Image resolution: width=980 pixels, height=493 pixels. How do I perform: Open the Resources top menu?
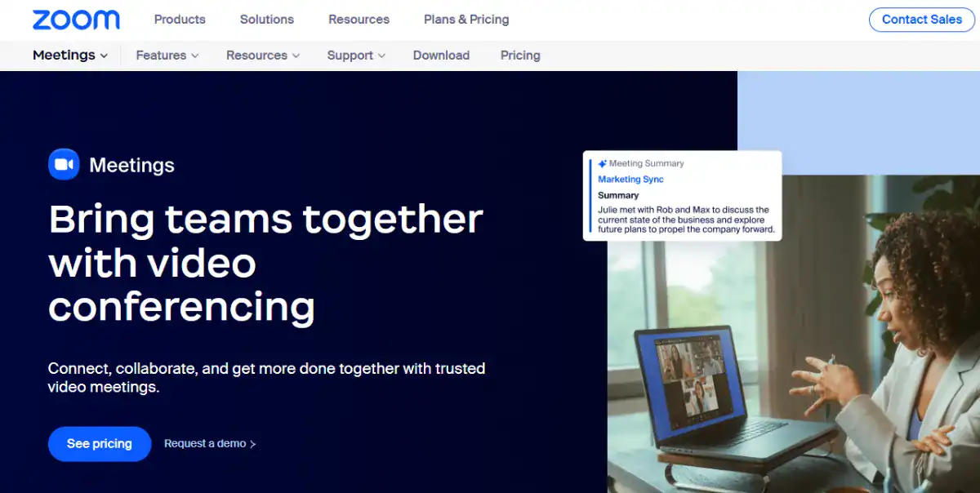[x=359, y=19]
